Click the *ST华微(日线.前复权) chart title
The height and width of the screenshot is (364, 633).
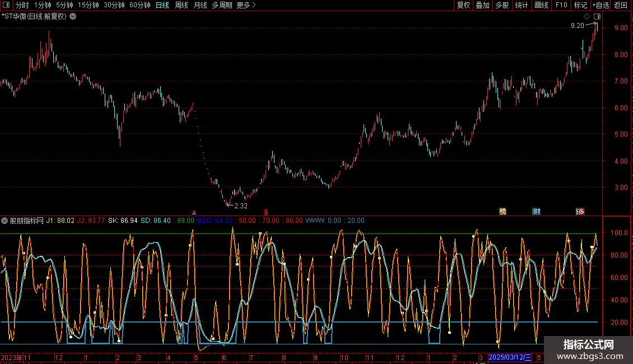(x=34, y=17)
